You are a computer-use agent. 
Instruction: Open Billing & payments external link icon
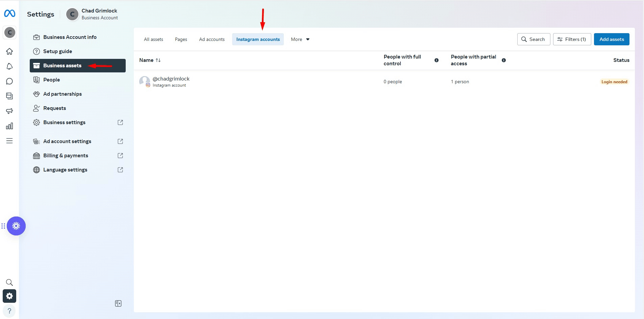coord(120,156)
